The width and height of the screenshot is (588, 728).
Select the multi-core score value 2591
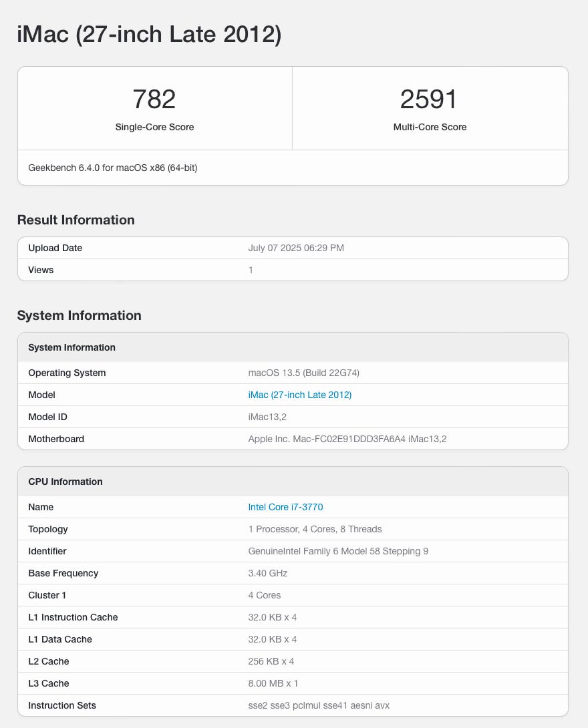429,99
